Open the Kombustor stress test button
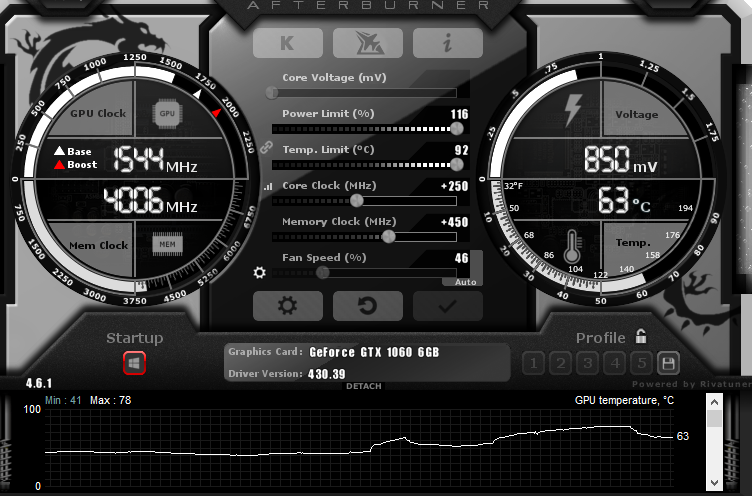Screen dimensions: 752x496 288,43
